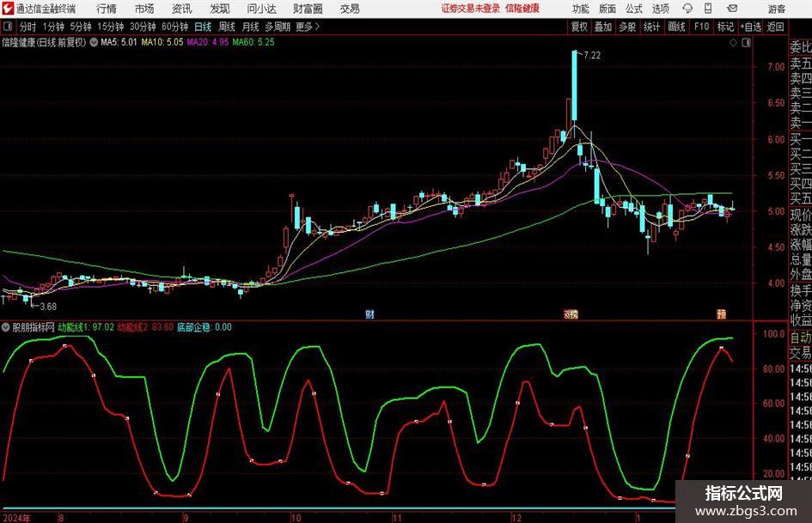Click the 3.68 low price label
Image resolution: width=812 pixels, height=523 pixels.
pyautogui.click(x=48, y=307)
